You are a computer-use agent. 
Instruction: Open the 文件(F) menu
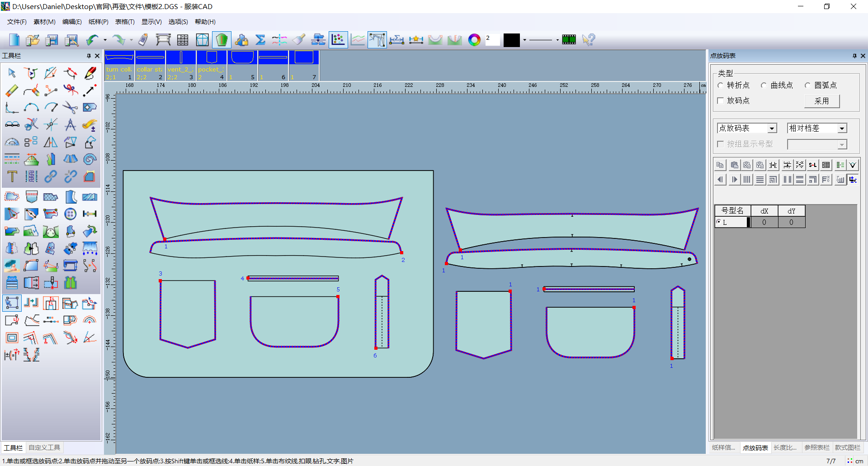click(x=17, y=22)
